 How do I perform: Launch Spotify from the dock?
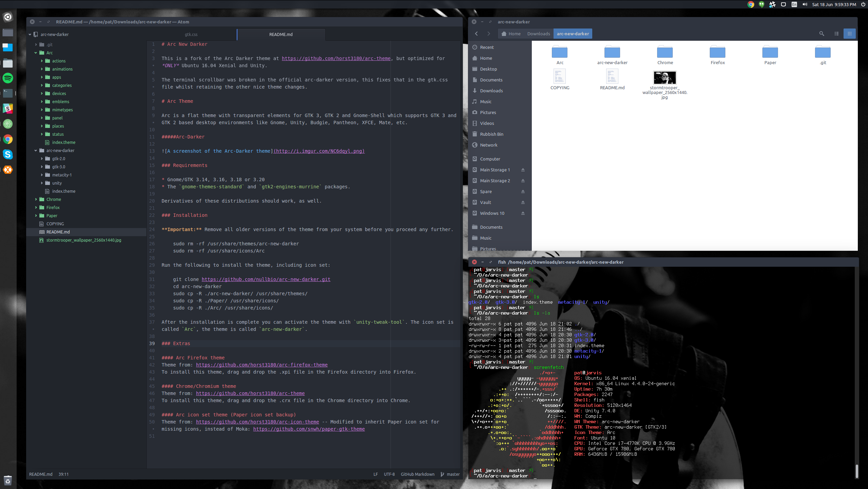7,78
